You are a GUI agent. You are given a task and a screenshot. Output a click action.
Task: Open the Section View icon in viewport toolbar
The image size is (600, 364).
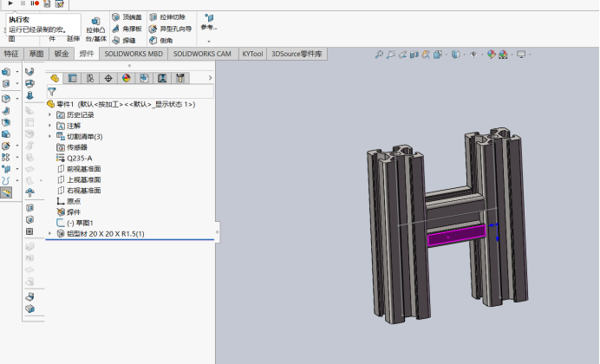click(x=414, y=55)
